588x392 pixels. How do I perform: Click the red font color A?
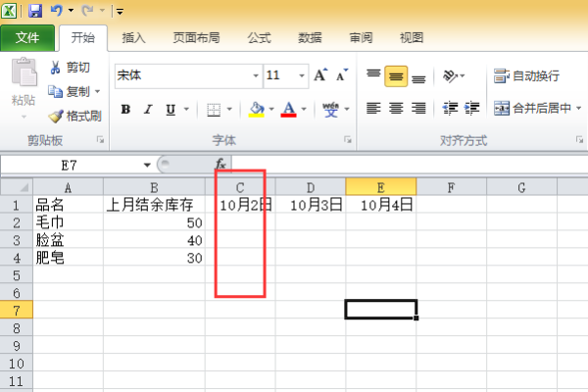tap(288, 110)
